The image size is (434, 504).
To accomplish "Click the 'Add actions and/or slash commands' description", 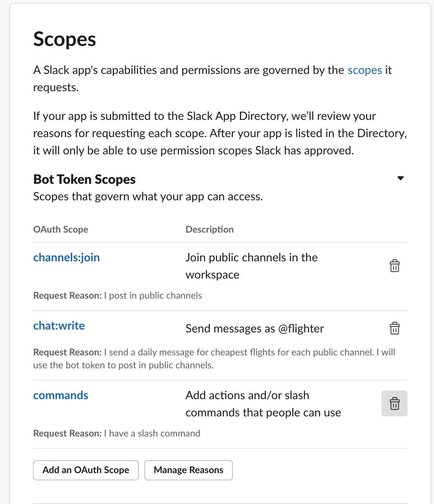I will [x=263, y=404].
